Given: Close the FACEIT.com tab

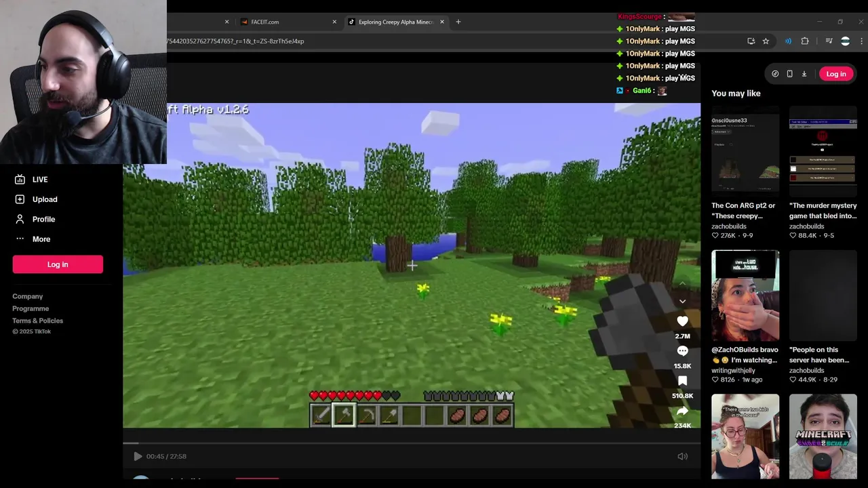Looking at the screenshot, I should [334, 22].
